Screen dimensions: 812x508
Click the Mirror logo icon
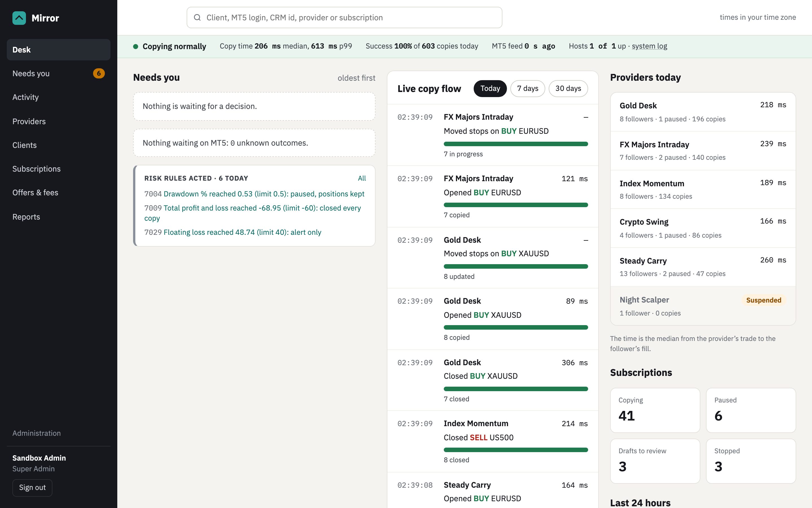click(19, 18)
